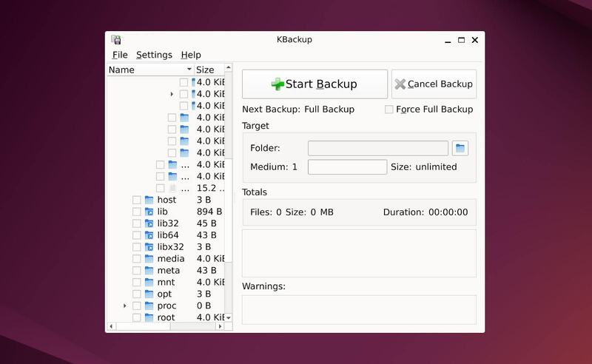Click the tree vertical scrollbar up arrow
Viewport: 592px width, 364px height.
pos(229,67)
